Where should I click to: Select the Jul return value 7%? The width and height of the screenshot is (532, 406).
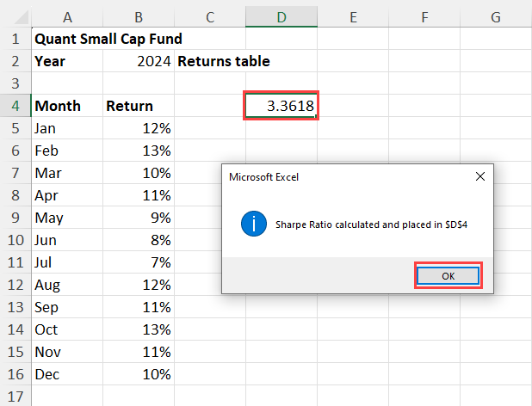(x=139, y=262)
